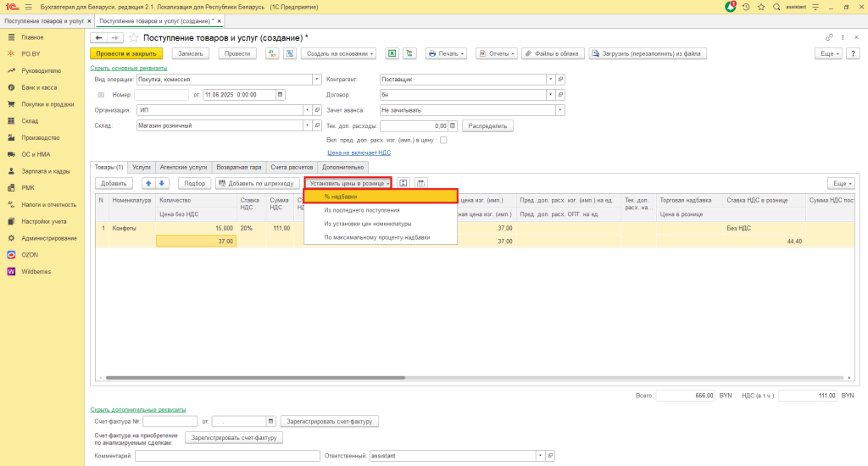
Task: Open the Создать на основании dropdown
Action: point(339,53)
